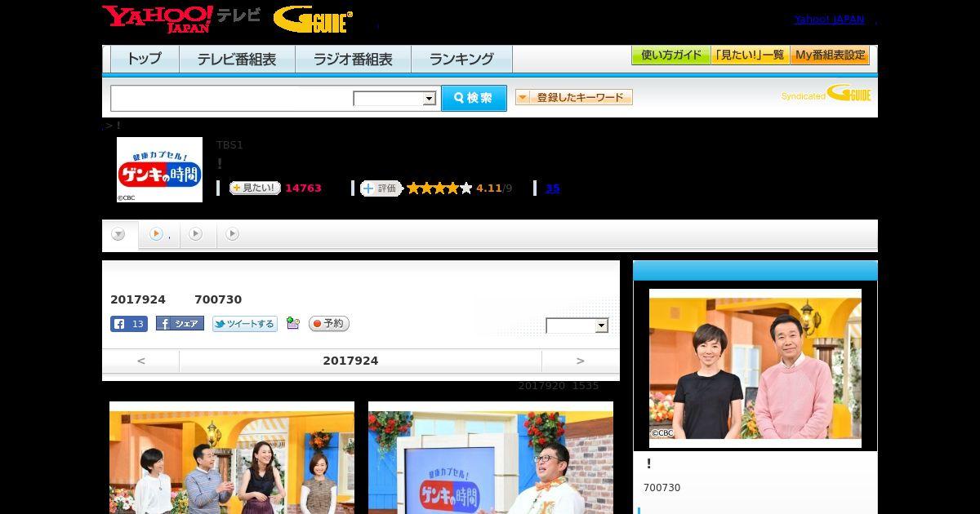980x514 pixels.
Task: Click the TBS1 channel text
Action: pos(229,145)
